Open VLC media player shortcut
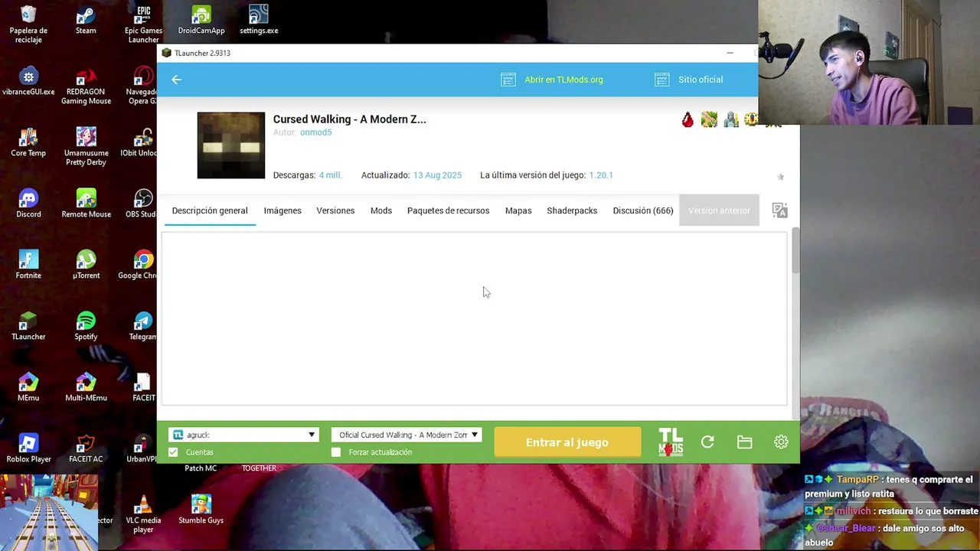 pyautogui.click(x=143, y=514)
